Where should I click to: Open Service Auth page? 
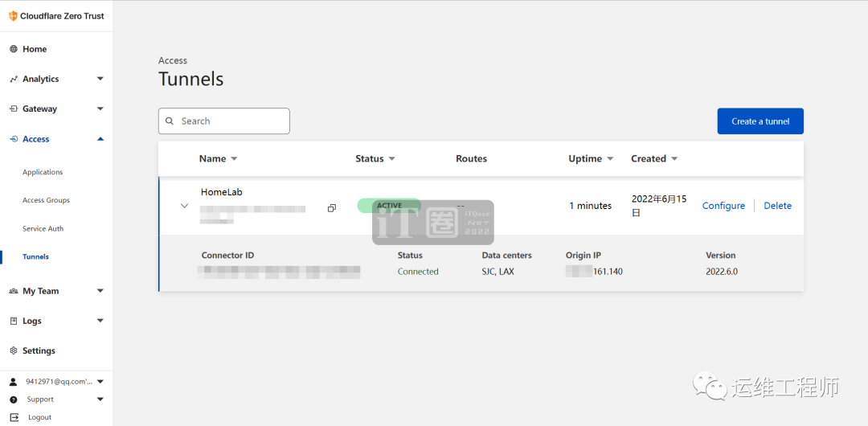click(x=43, y=229)
